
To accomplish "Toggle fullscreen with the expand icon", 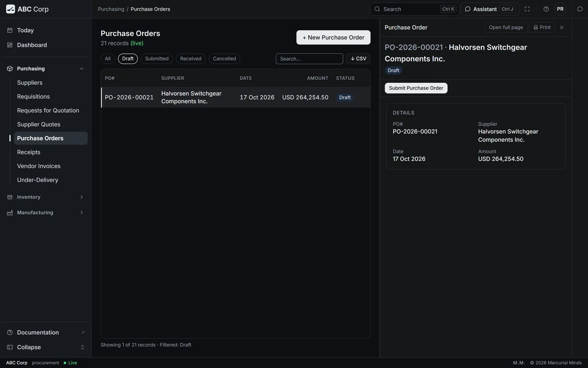I will pyautogui.click(x=527, y=9).
